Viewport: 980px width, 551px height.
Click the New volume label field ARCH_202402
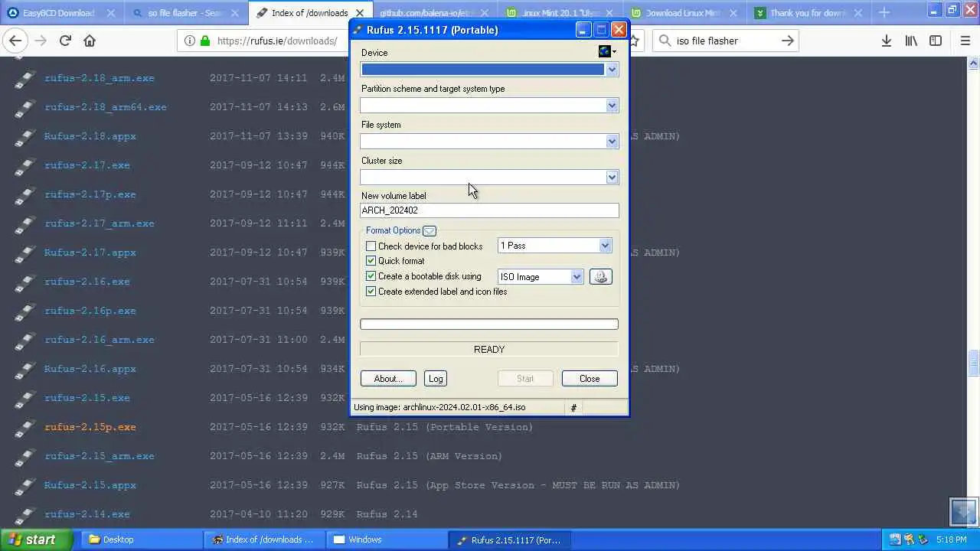[489, 210]
